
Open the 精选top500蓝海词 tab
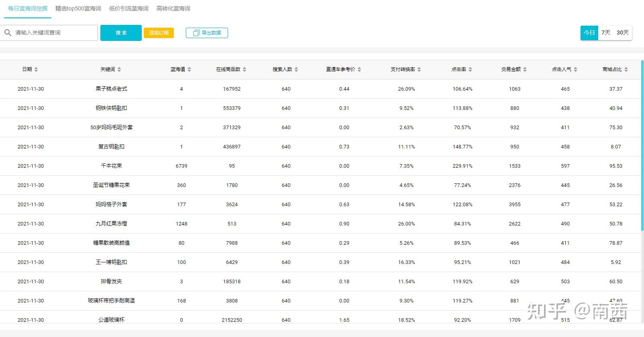click(x=78, y=8)
